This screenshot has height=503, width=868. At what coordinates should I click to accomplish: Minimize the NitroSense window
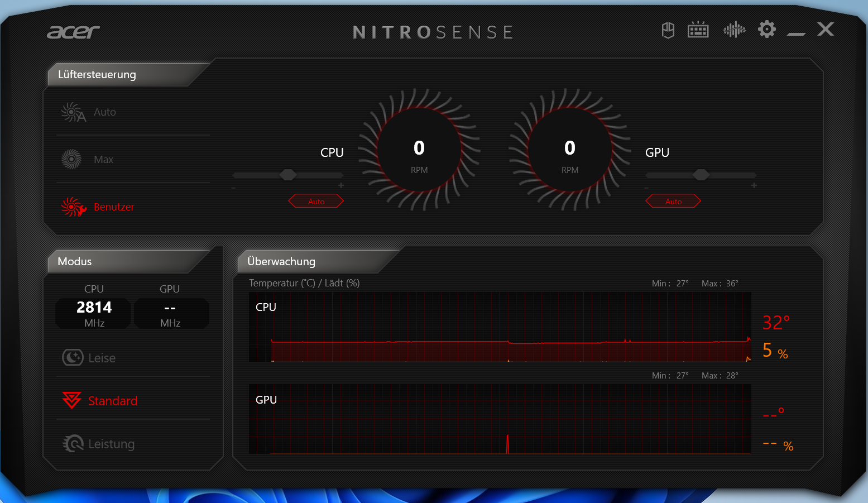point(796,31)
